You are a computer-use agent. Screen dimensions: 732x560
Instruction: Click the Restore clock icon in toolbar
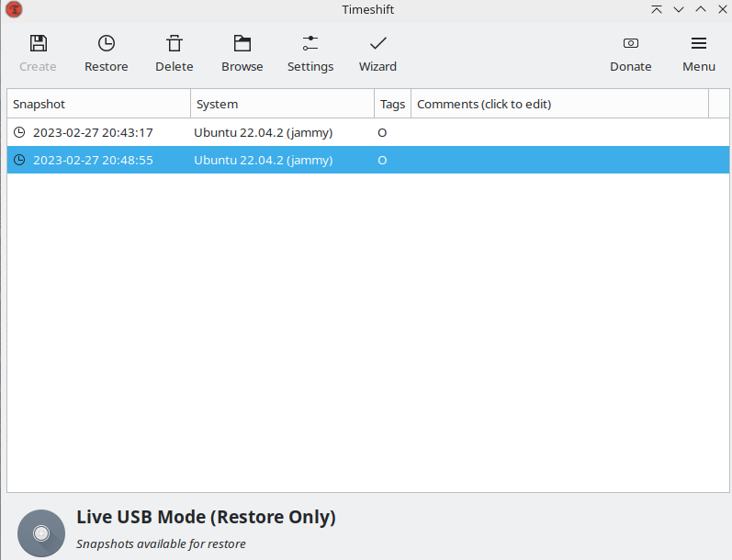(107, 43)
